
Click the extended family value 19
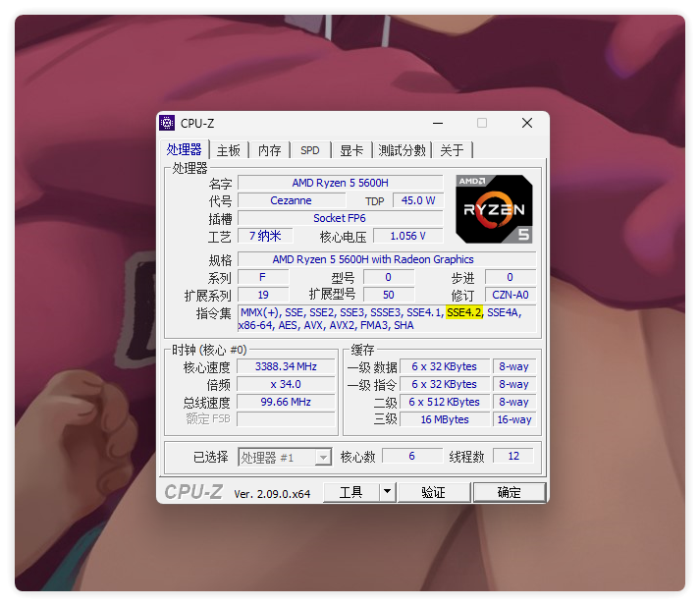coord(263,295)
